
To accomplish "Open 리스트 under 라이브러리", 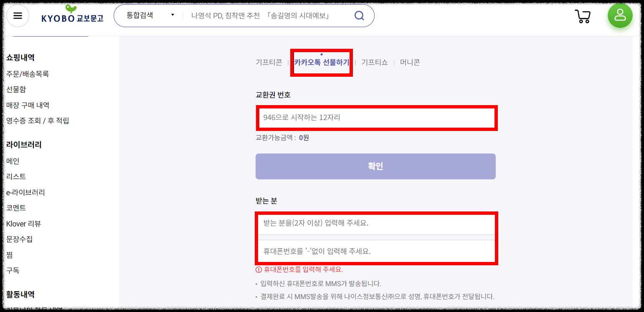I will coord(16,176).
